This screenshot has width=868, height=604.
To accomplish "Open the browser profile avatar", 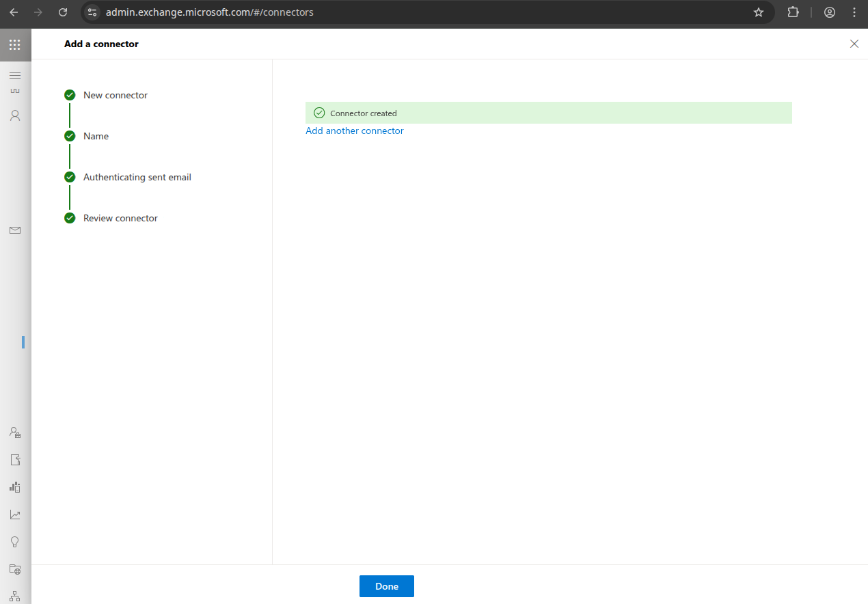I will pyautogui.click(x=830, y=12).
